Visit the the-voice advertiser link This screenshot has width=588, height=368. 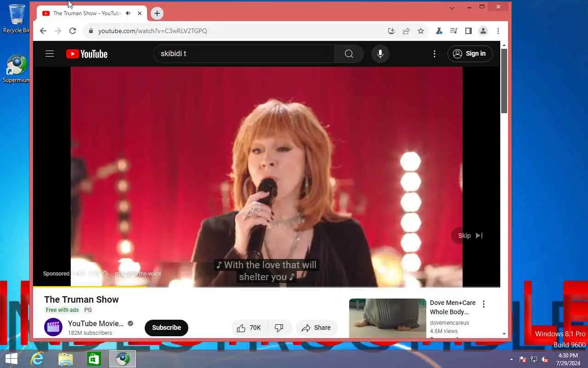138,274
